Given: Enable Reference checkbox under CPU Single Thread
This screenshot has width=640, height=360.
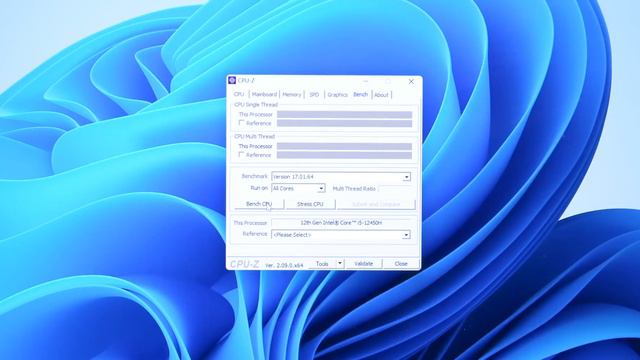Looking at the screenshot, I should pos(241,123).
